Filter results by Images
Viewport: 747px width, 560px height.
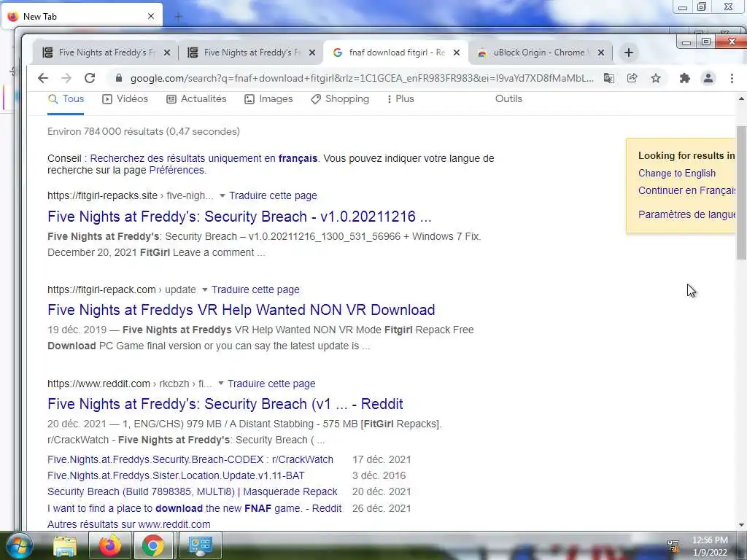point(268,99)
